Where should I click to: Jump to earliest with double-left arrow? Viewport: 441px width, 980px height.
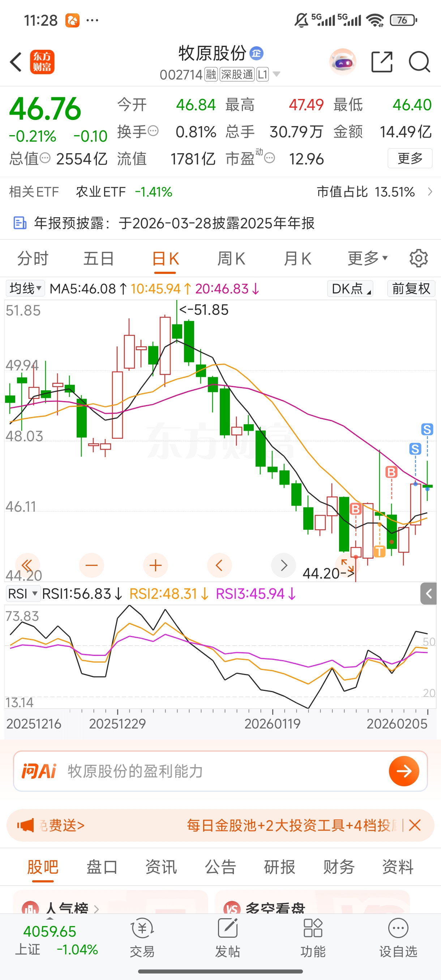(x=27, y=565)
